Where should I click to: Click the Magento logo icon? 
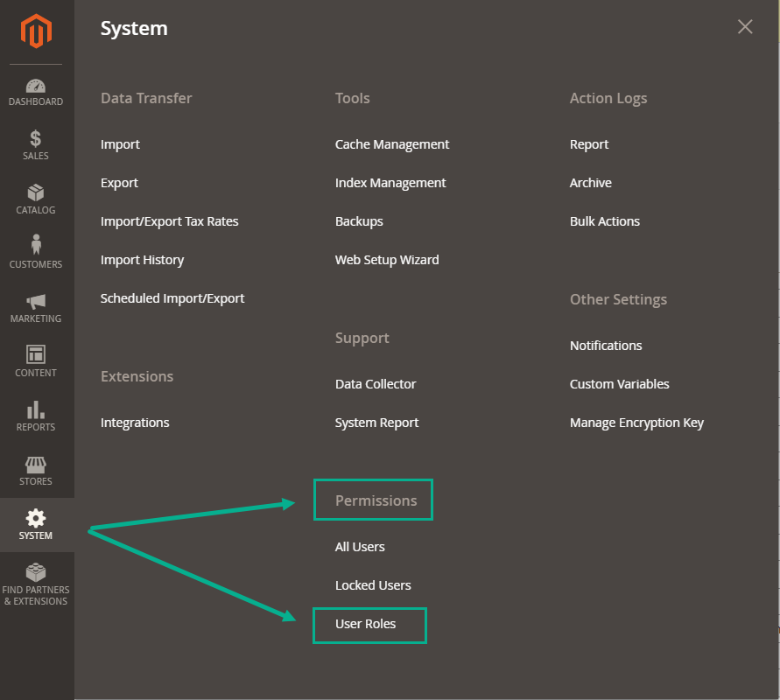point(36,32)
